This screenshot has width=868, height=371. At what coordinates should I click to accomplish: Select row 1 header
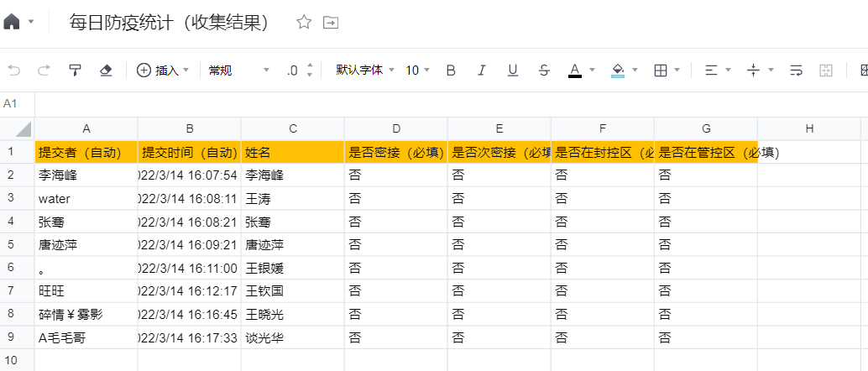[x=17, y=152]
